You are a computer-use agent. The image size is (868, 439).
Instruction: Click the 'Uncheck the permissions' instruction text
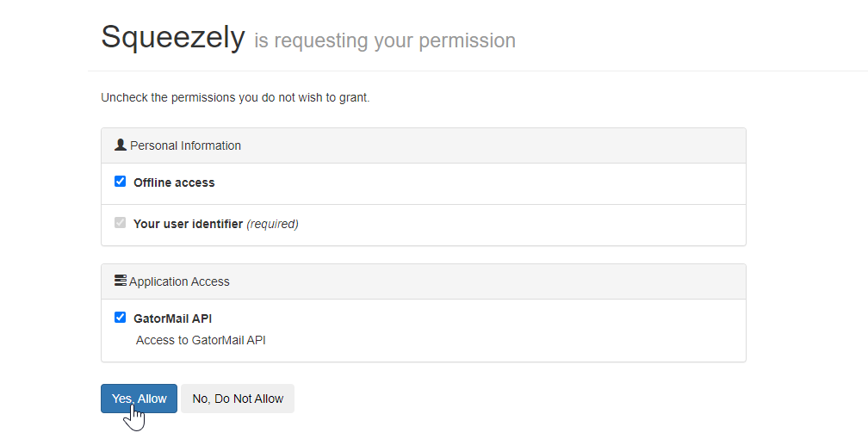click(235, 97)
